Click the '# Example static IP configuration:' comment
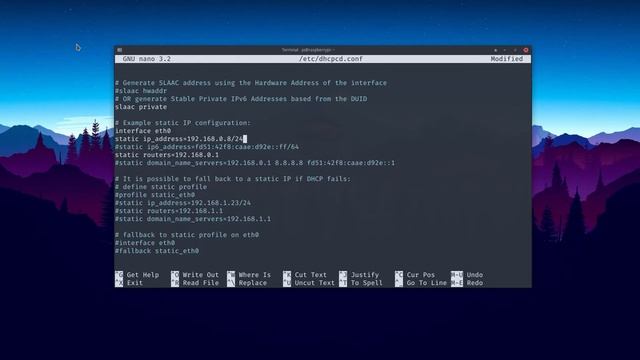640x360 pixels. pyautogui.click(x=183, y=123)
